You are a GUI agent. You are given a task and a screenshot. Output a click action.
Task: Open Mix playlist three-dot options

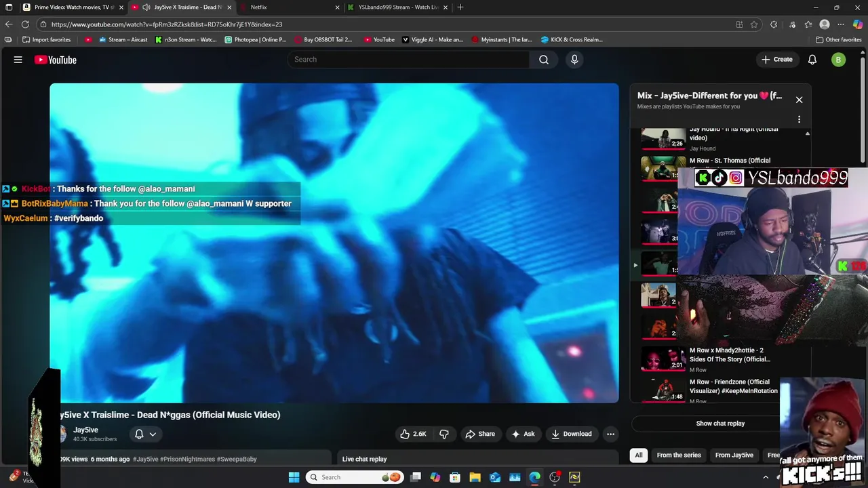pos(799,119)
